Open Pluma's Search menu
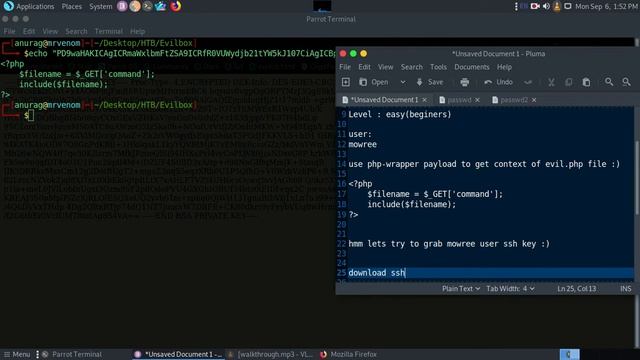Image resolution: width=640 pixels, height=360 pixels. 411,67
